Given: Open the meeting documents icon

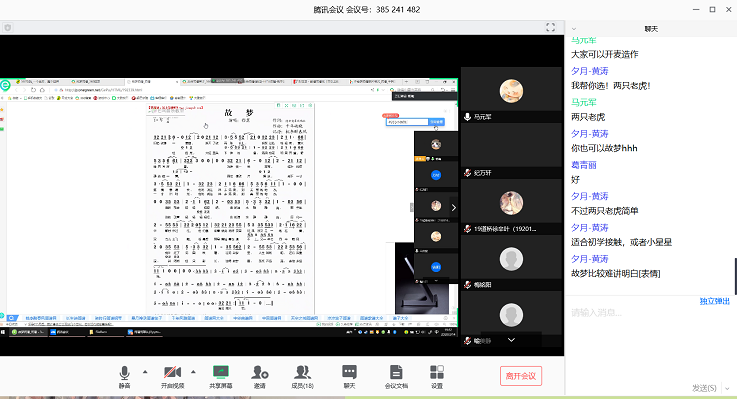Looking at the screenshot, I should (396, 376).
